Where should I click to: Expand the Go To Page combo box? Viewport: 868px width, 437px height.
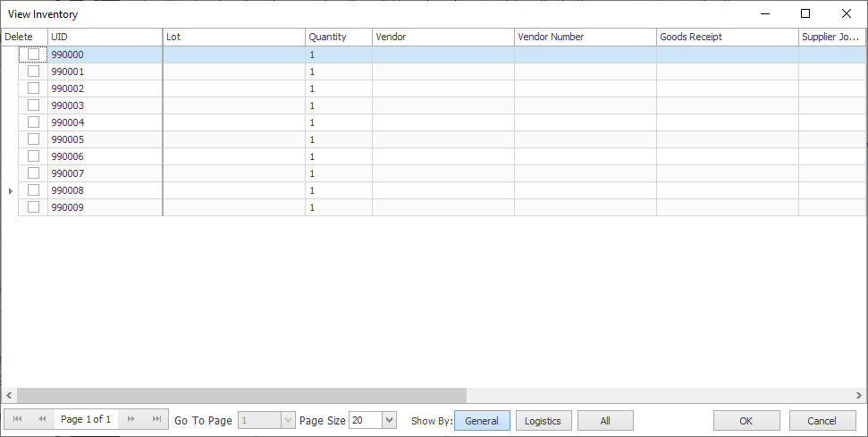(x=287, y=420)
